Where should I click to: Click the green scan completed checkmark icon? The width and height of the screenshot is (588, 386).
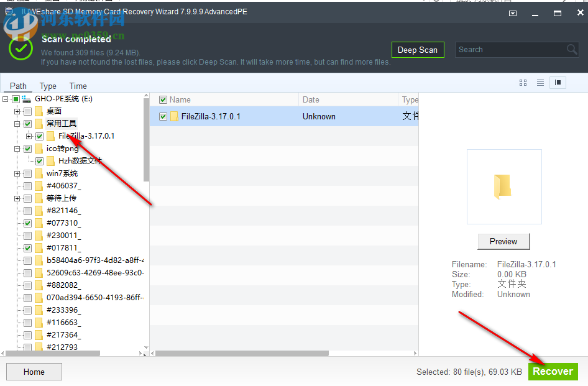pyautogui.click(x=21, y=48)
